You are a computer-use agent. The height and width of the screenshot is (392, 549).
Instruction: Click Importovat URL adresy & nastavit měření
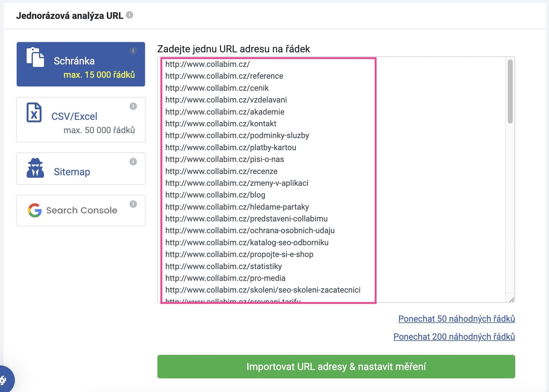tap(336, 367)
